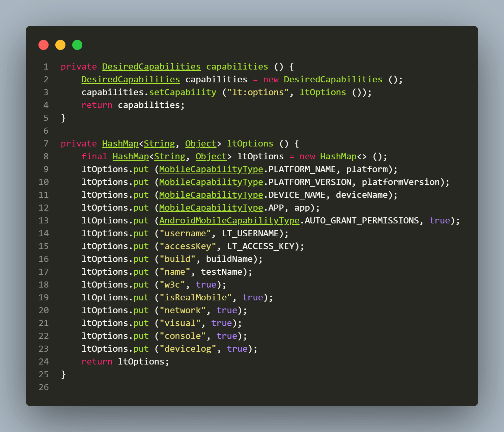Screen dimensions: 504x432
Task: Click the "network" string key
Action: tap(183, 310)
